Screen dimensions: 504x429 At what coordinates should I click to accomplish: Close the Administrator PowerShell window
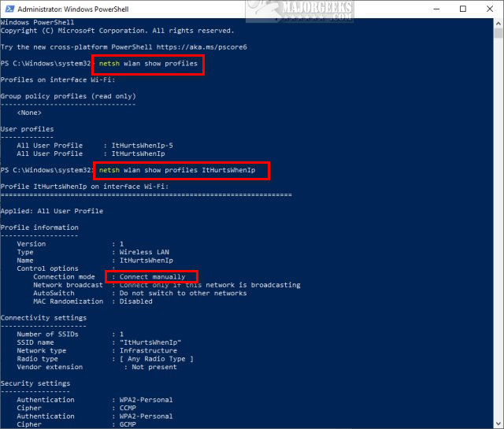(490, 9)
